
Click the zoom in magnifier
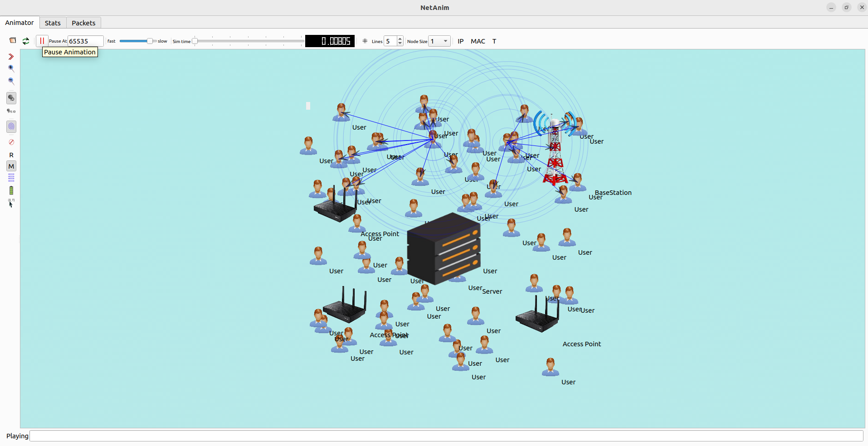(11, 68)
